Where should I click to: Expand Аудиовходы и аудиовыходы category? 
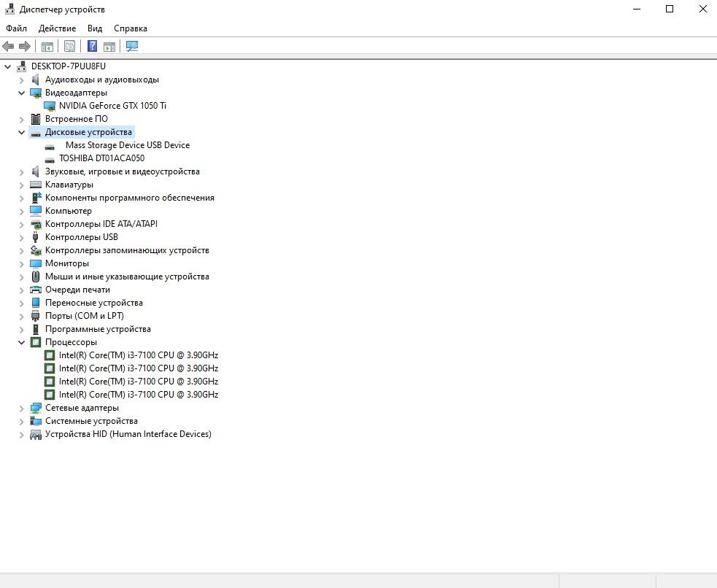tap(21, 80)
